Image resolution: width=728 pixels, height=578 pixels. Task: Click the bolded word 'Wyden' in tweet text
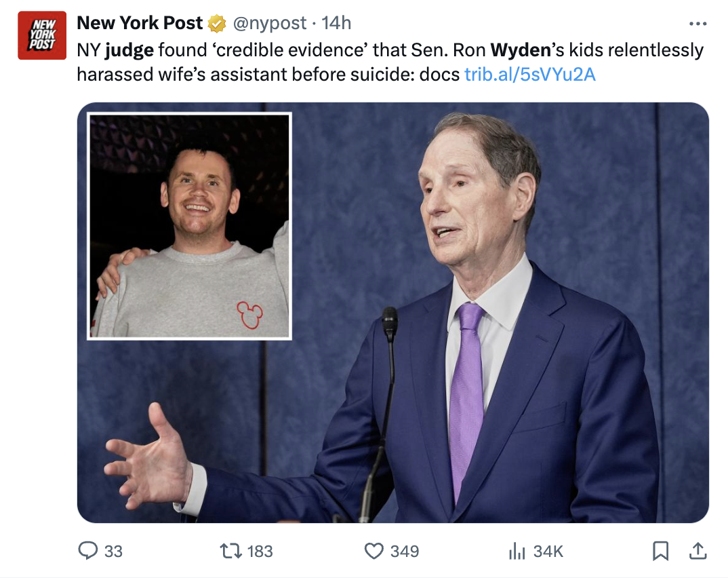(x=518, y=50)
